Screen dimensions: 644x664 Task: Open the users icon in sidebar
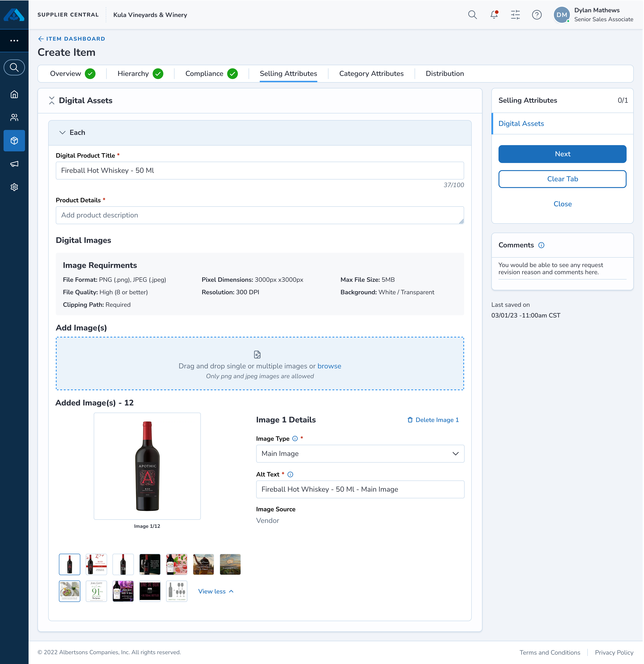(14, 118)
